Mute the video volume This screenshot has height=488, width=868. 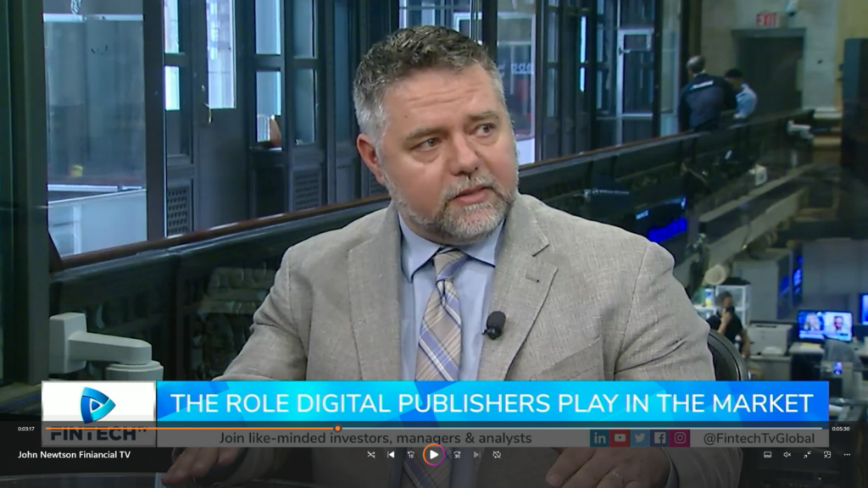click(x=787, y=455)
